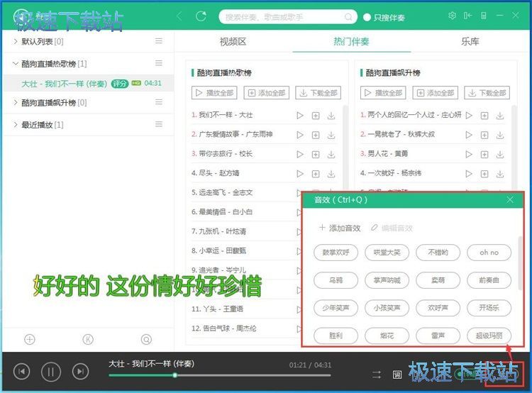This screenshot has height=393, width=532.
Task: Switch to the 视频区 tab
Action: (233, 42)
